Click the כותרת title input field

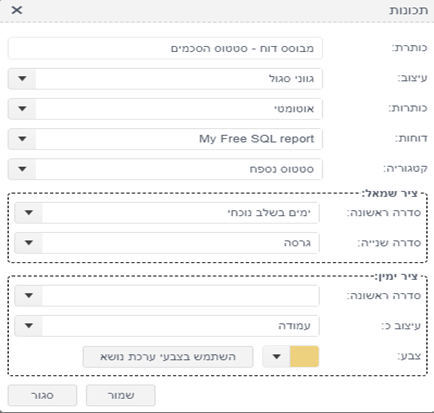click(x=165, y=48)
